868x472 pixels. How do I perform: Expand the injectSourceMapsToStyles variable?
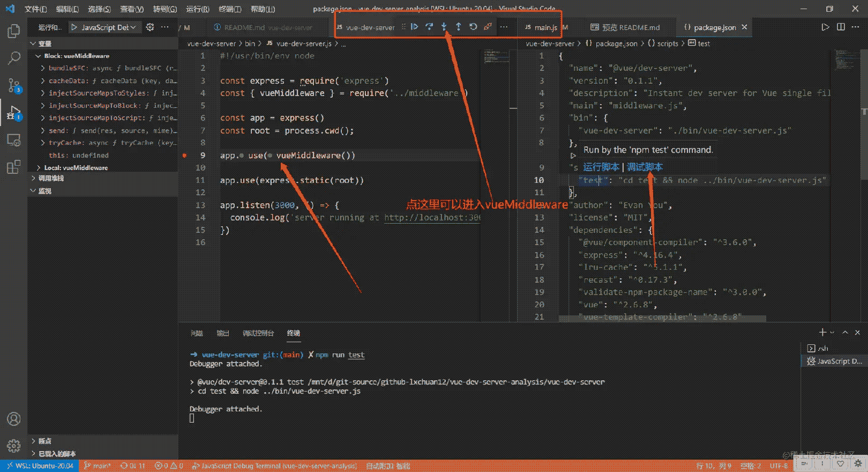[43, 93]
